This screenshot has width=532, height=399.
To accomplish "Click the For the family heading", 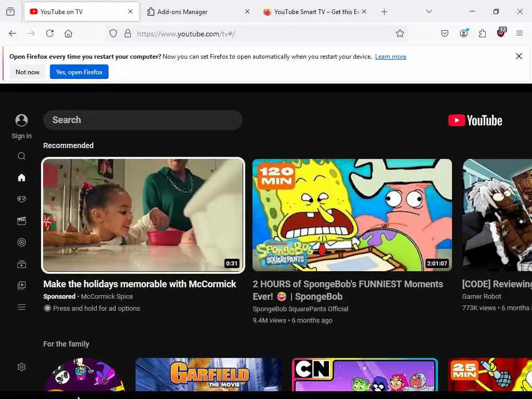I will (66, 344).
